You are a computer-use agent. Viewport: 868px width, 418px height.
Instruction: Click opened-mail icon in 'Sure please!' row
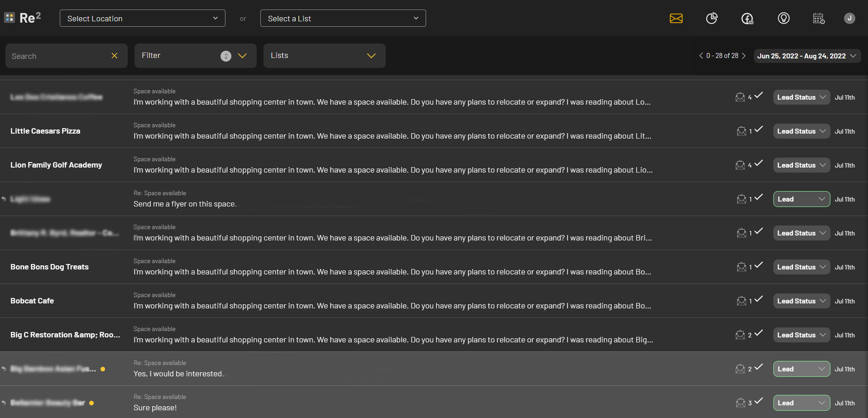[x=740, y=403]
